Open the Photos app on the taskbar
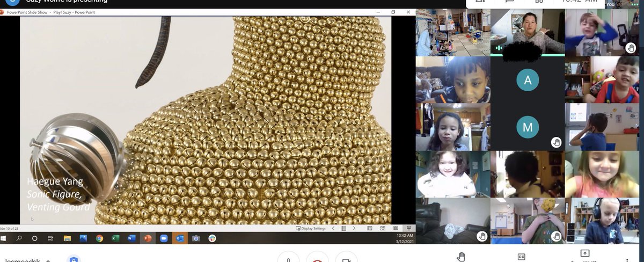The width and height of the screenshot is (644, 262). [83, 238]
